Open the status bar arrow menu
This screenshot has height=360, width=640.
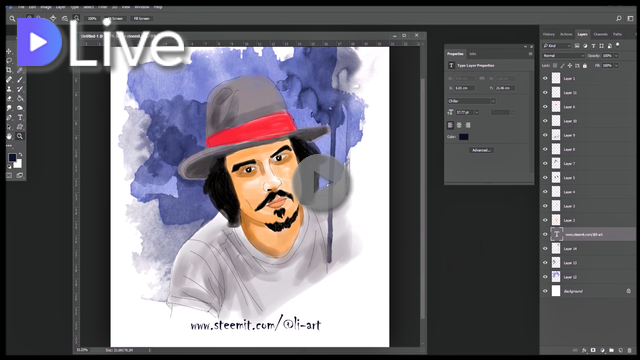click(x=149, y=350)
